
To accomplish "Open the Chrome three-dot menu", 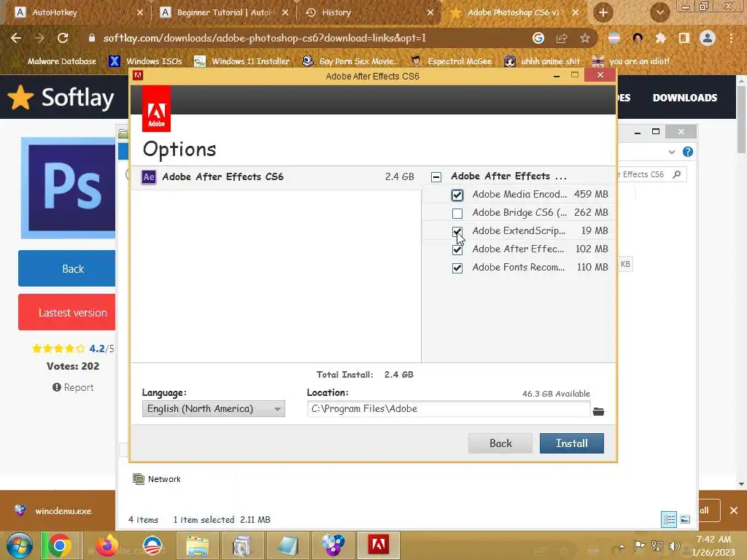I will point(731,38).
